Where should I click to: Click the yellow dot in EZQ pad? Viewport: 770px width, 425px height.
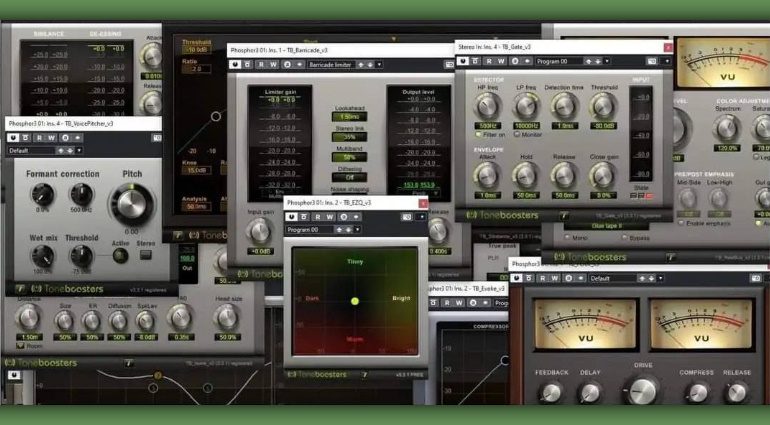coord(355,300)
